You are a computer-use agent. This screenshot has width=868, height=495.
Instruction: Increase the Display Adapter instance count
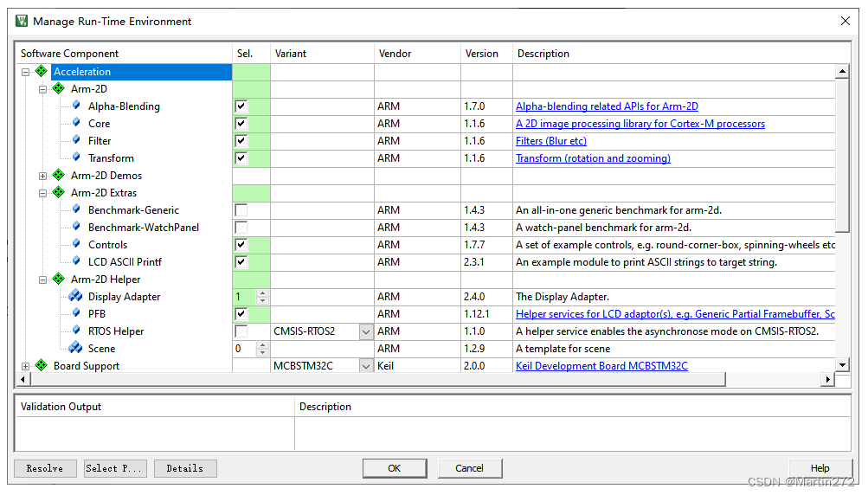(x=262, y=292)
